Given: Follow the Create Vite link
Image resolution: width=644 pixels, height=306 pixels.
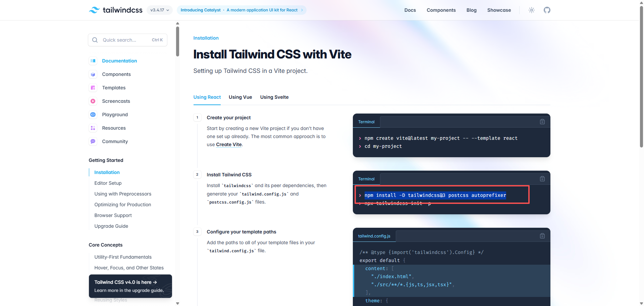Looking at the screenshot, I should [x=229, y=144].
